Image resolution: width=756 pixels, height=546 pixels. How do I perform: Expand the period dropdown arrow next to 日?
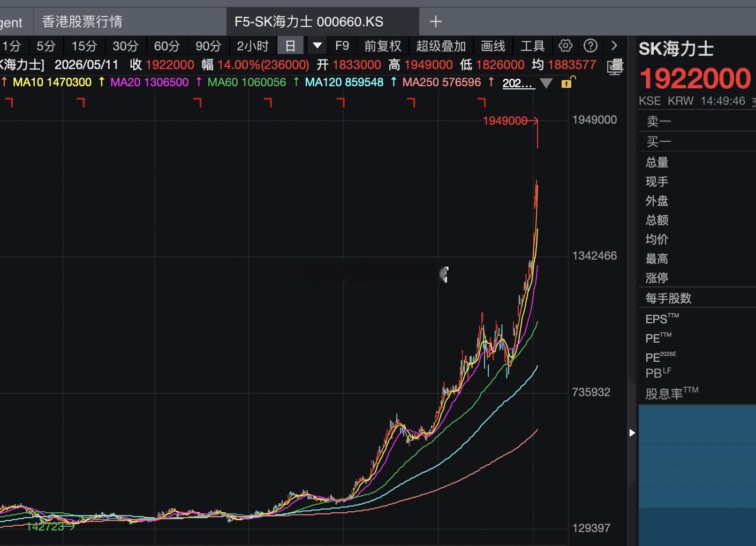317,45
